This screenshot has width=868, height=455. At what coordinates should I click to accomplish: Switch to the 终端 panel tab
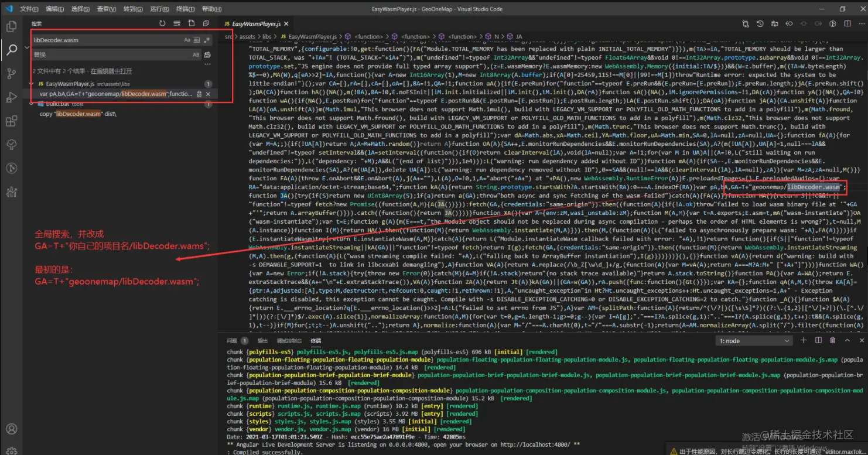(x=316, y=340)
